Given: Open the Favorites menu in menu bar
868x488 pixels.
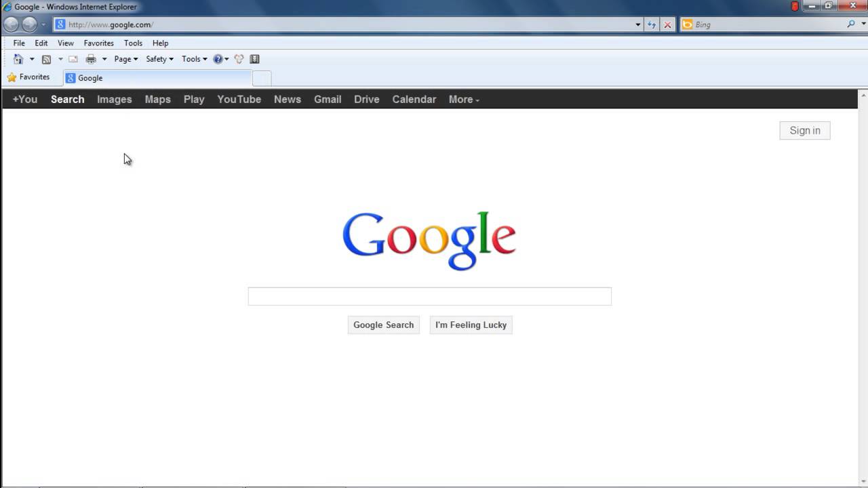Looking at the screenshot, I should pos(99,43).
